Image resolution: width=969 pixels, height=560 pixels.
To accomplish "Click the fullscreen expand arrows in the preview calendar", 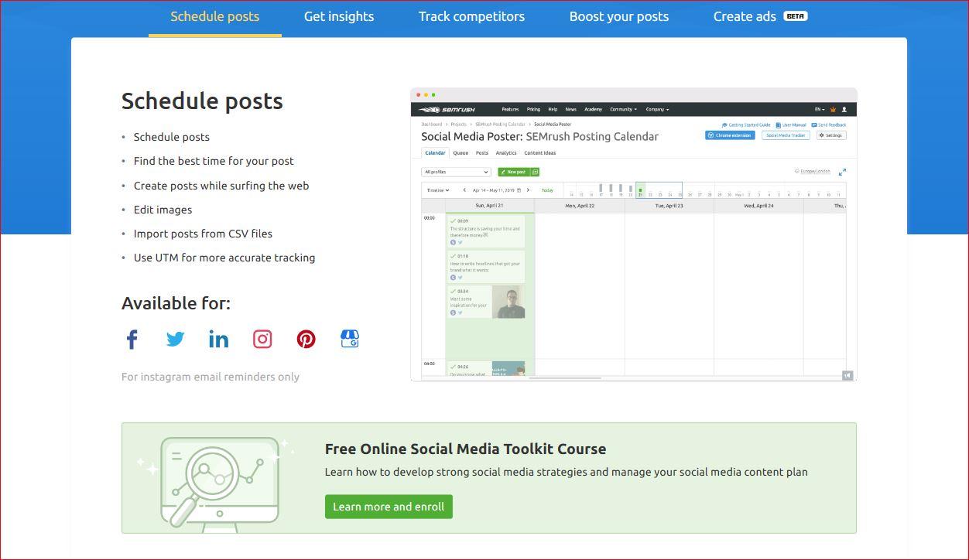I will click(842, 172).
